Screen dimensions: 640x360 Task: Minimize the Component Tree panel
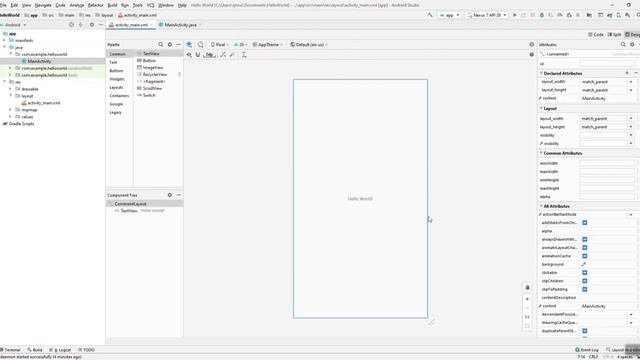click(179, 195)
